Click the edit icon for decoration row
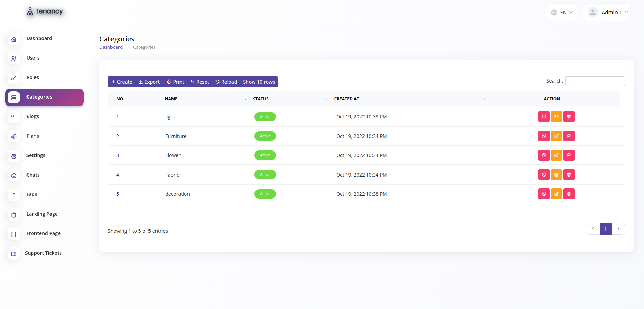The width and height of the screenshot is (644, 309). point(556,194)
